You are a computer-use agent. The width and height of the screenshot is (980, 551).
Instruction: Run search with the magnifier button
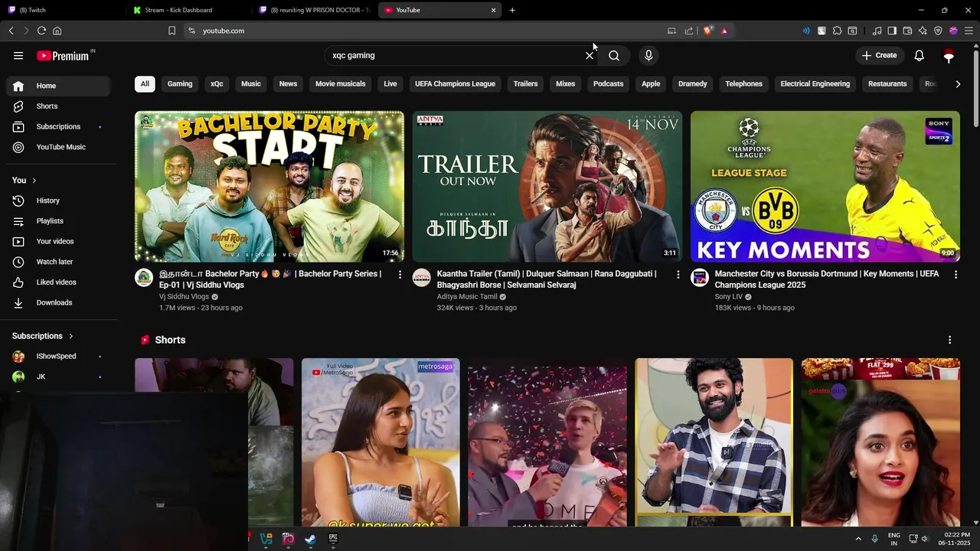click(614, 55)
